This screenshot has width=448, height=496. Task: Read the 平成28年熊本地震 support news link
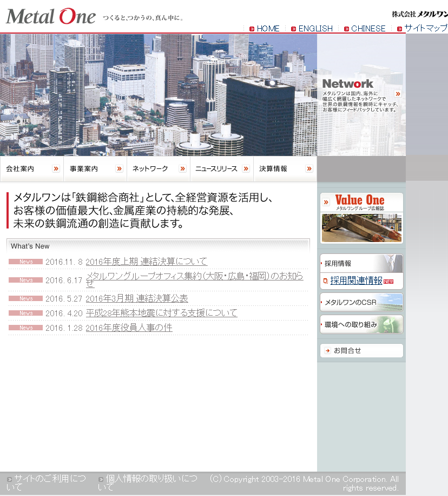[161, 313]
